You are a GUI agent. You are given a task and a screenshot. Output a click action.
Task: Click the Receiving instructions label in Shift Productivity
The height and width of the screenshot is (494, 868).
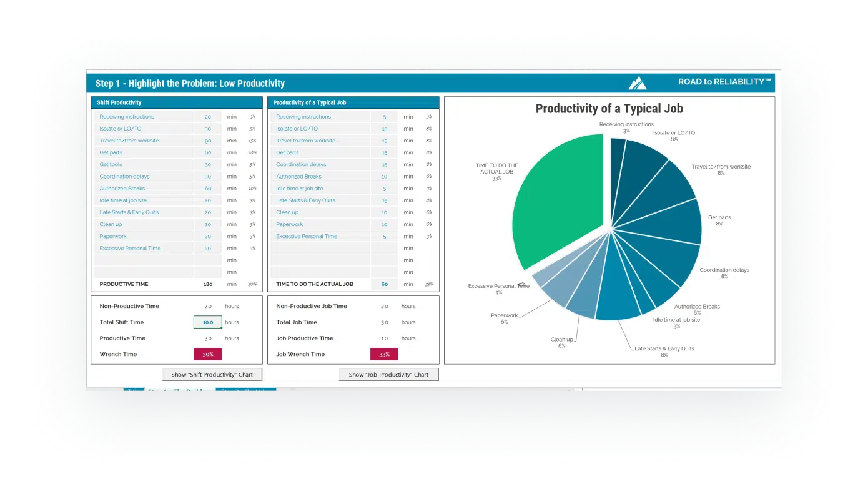click(127, 117)
